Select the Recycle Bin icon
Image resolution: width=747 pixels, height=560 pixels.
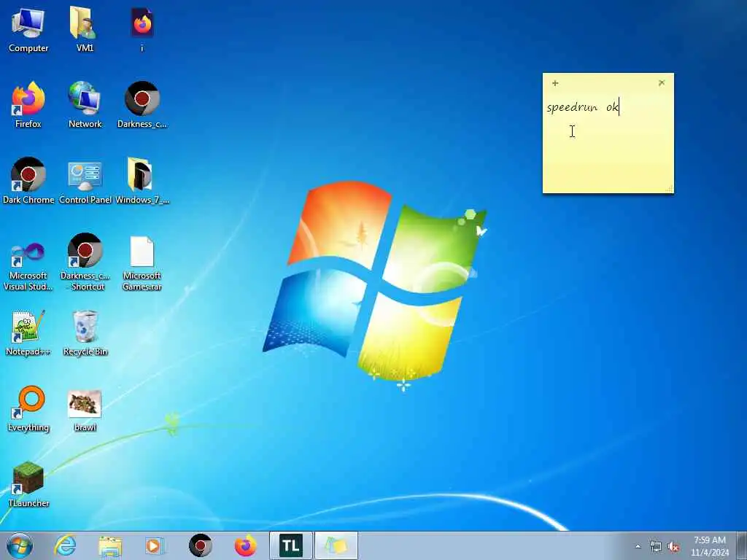85,332
